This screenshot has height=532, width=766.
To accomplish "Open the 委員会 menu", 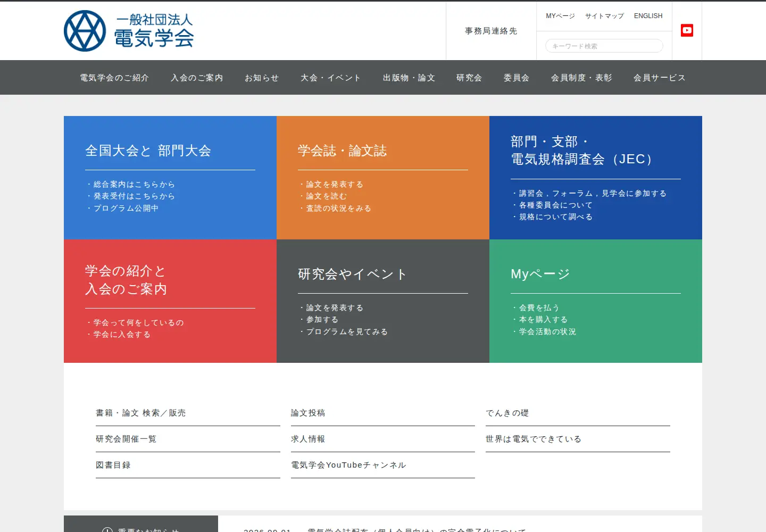I will click(517, 78).
